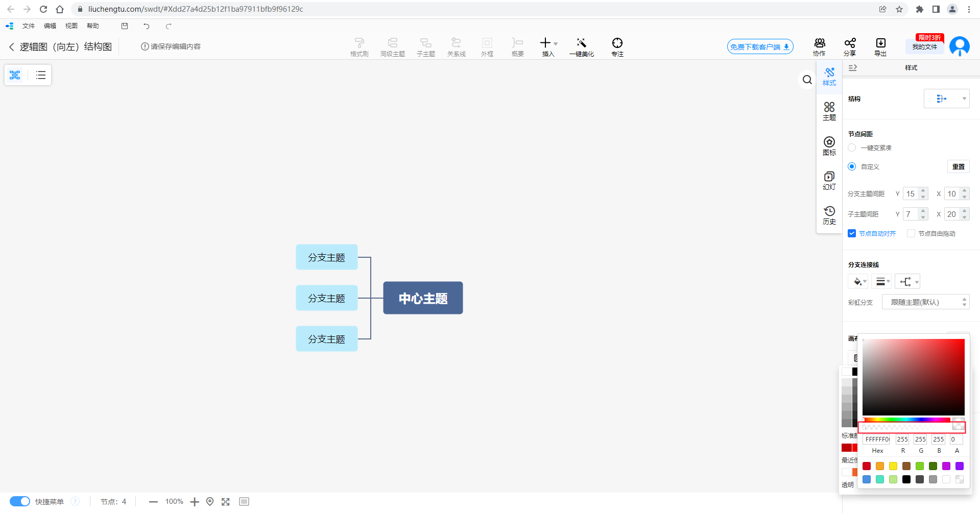The height and width of the screenshot is (513, 980).
Task: Switch to outline list view icon
Action: tap(41, 76)
